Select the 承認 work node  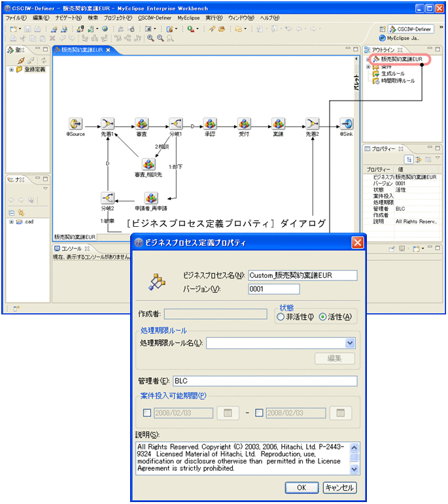(x=210, y=124)
